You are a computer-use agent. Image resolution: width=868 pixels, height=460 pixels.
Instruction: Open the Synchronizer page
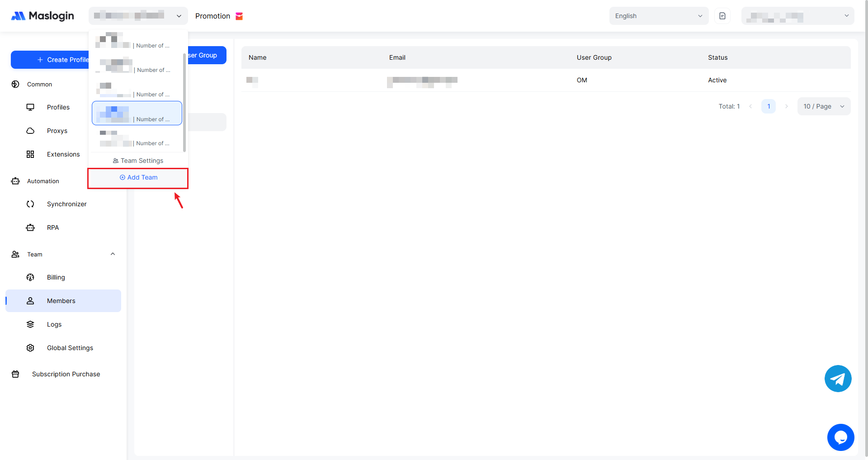[x=66, y=204]
